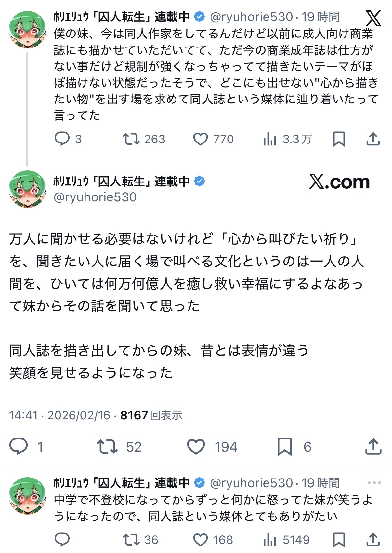This screenshot has width=392, height=553.
Task: Like the main tweet with 194 likes
Action: click(x=196, y=447)
